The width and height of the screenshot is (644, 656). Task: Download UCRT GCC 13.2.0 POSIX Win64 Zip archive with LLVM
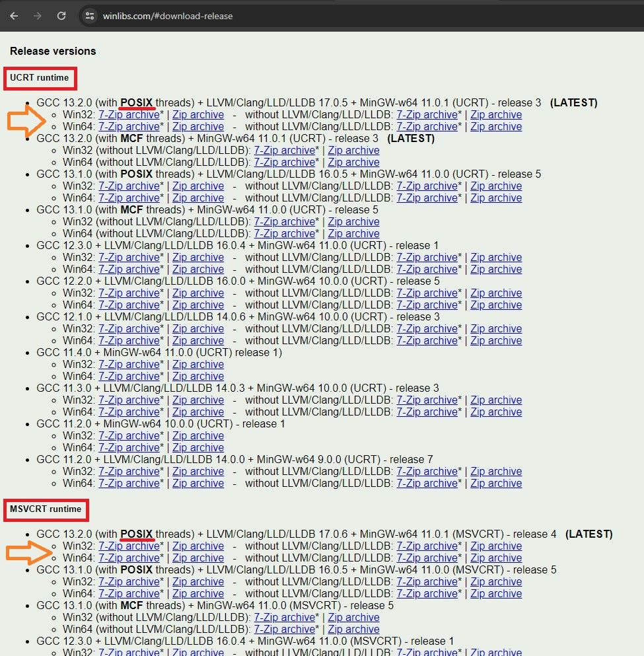(198, 126)
